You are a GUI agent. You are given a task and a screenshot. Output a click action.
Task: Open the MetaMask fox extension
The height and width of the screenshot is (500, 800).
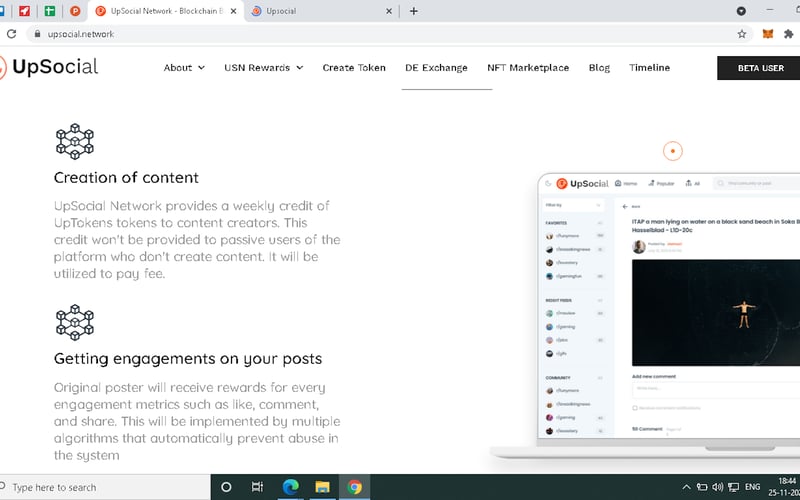[767, 34]
